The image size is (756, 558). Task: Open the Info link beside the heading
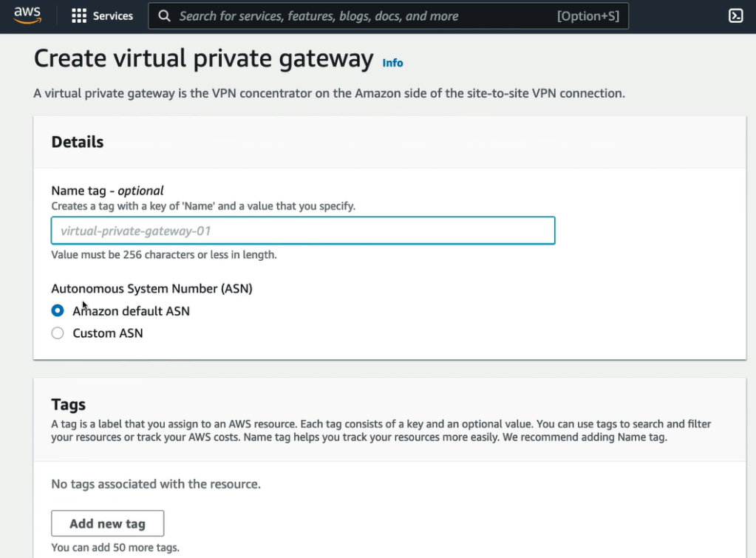click(x=392, y=63)
